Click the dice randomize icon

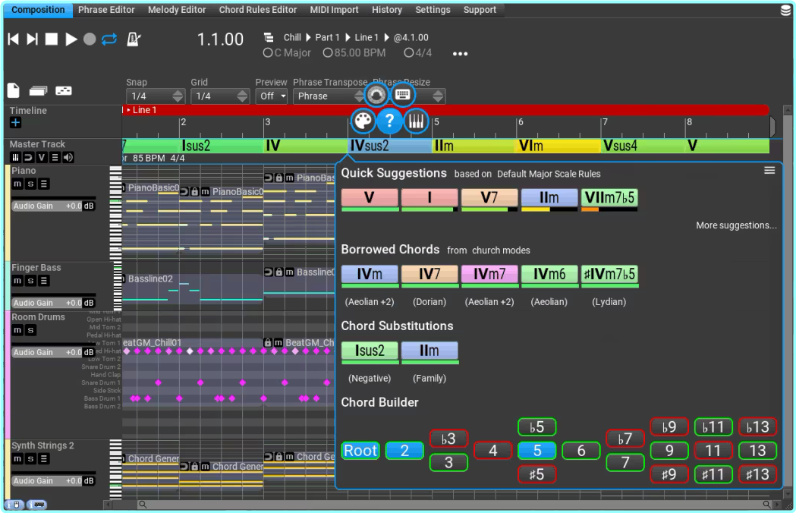pyautogui.click(x=63, y=91)
